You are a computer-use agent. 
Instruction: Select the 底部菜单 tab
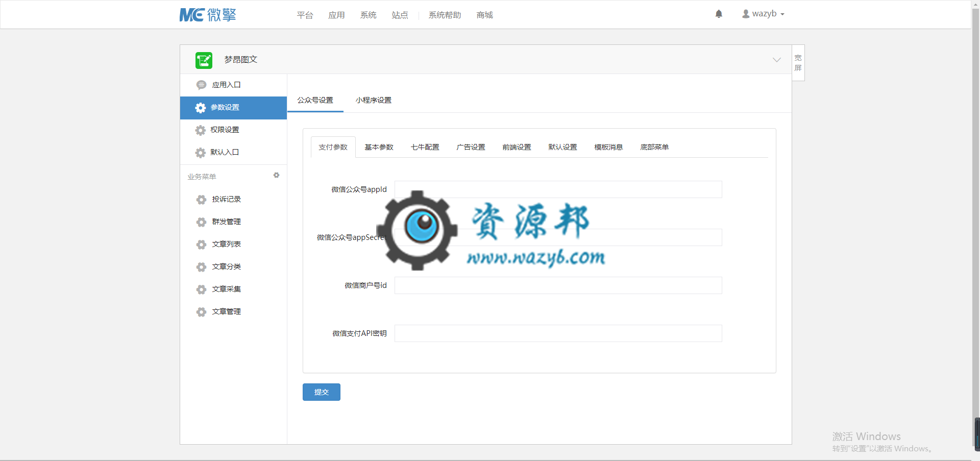click(x=655, y=147)
